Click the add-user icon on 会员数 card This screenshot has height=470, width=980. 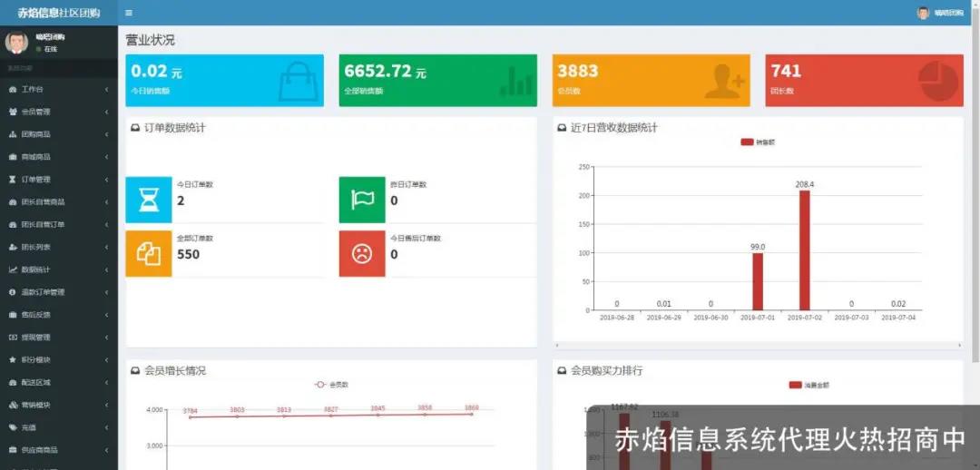coord(723,81)
